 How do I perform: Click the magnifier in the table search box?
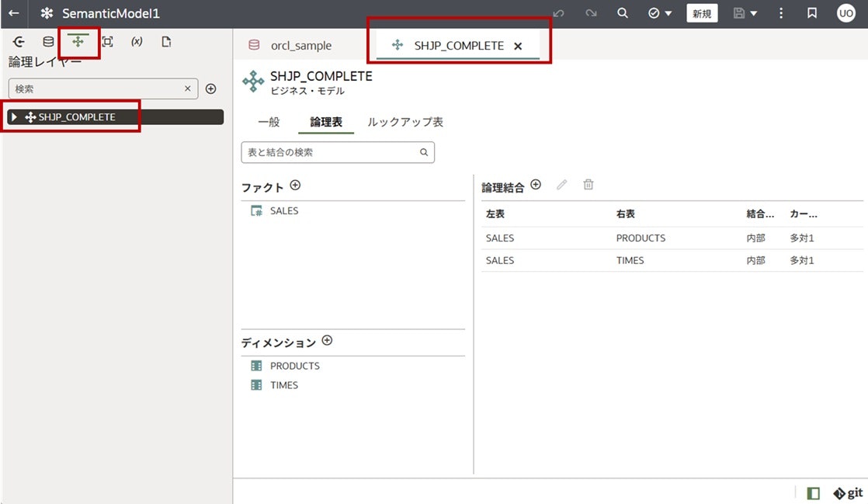(x=424, y=152)
